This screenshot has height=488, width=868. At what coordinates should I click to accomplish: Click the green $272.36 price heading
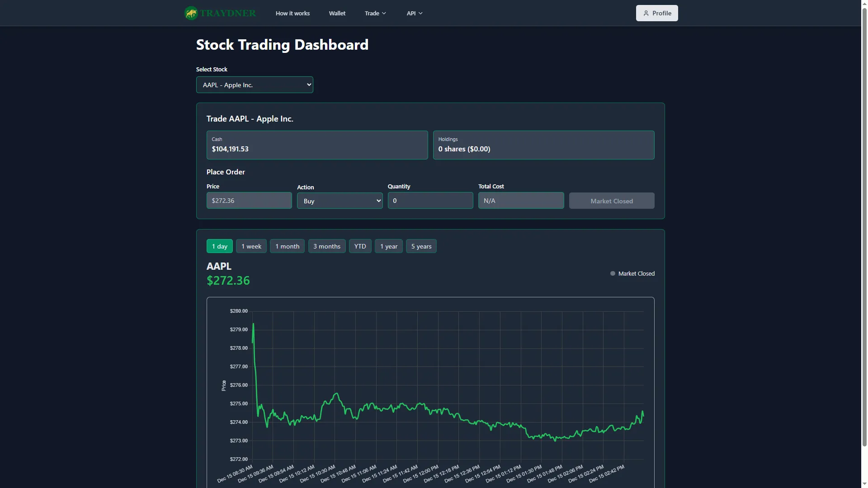(228, 281)
